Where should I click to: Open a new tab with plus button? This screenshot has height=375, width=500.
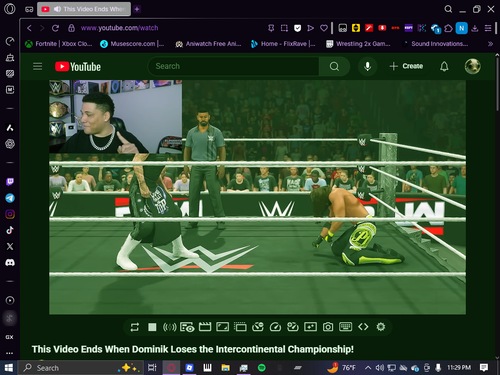pyautogui.click(x=137, y=9)
